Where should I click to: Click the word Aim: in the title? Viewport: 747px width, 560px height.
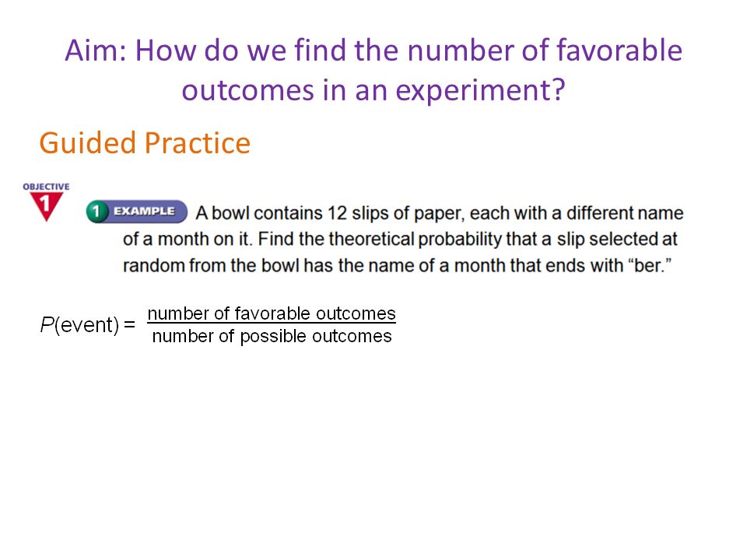pyautogui.click(x=96, y=51)
